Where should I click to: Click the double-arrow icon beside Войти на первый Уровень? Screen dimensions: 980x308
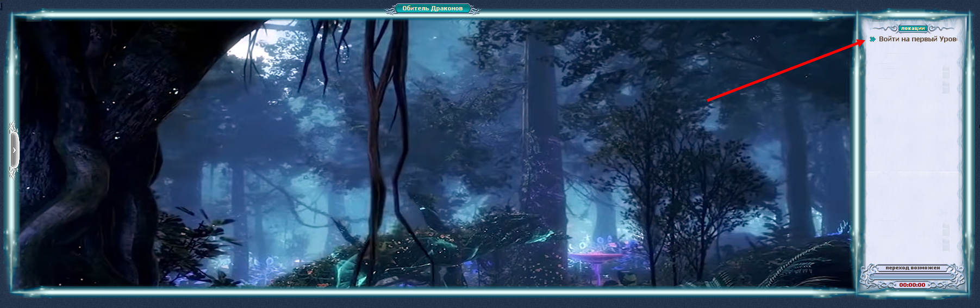click(872, 39)
